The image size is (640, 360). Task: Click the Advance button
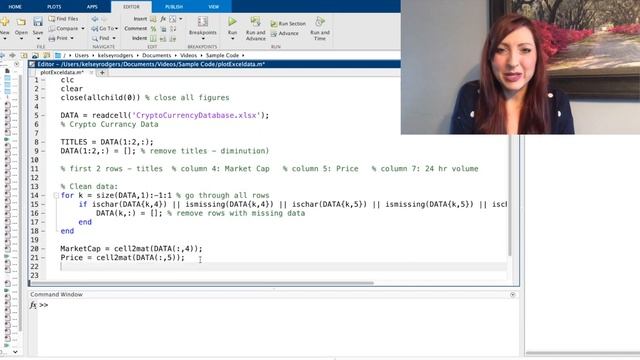[x=284, y=33]
